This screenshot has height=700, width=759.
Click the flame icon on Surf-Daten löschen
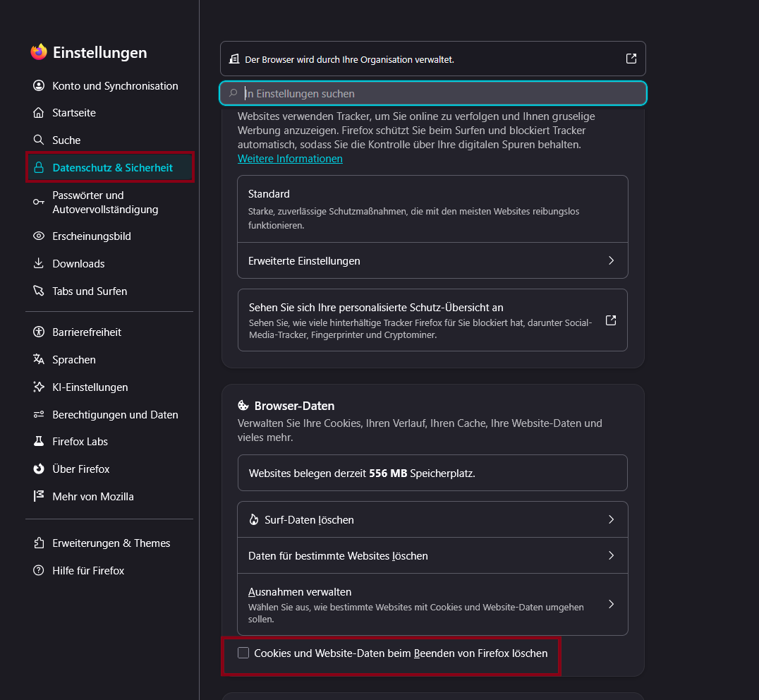pyautogui.click(x=254, y=519)
